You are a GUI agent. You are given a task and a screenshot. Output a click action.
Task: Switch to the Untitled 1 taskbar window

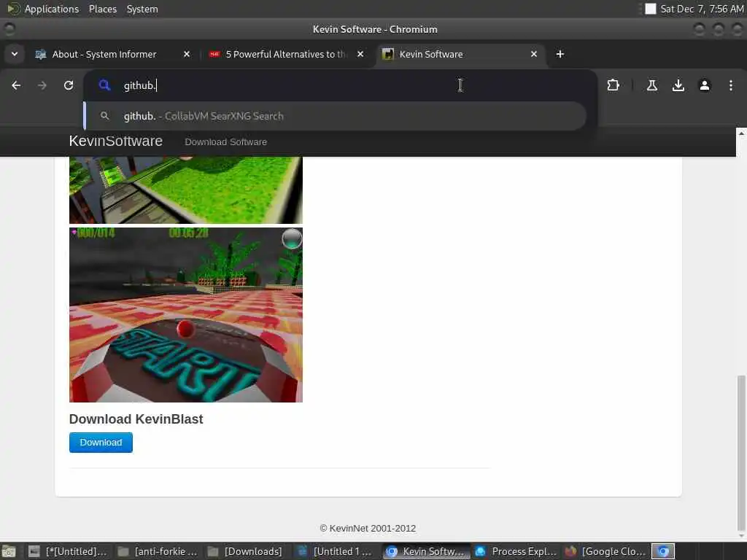pos(336,551)
